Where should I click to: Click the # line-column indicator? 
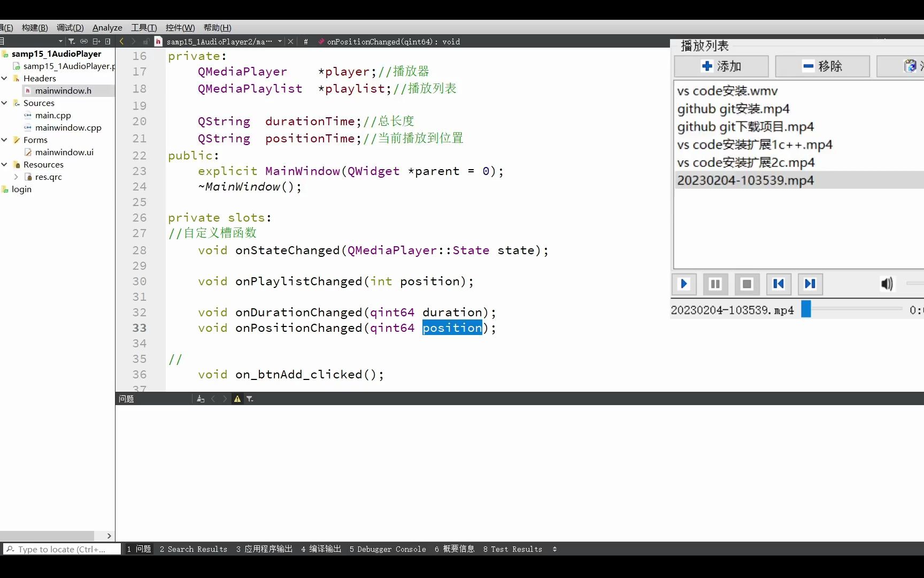(306, 41)
